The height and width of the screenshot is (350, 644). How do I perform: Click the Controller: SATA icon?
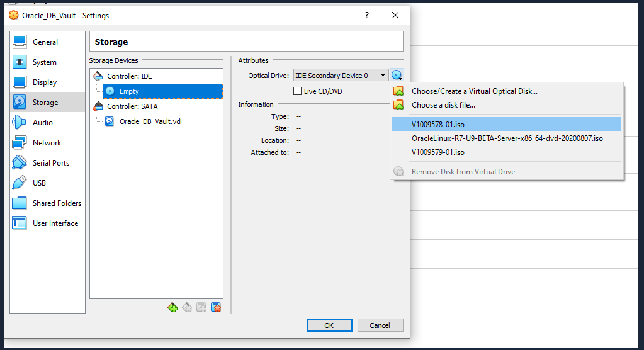click(x=98, y=106)
